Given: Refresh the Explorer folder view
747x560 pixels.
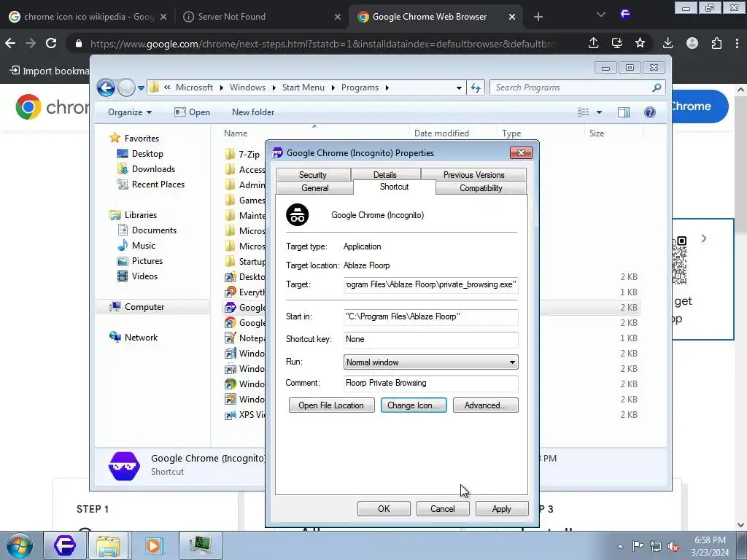Looking at the screenshot, I should coord(476,87).
